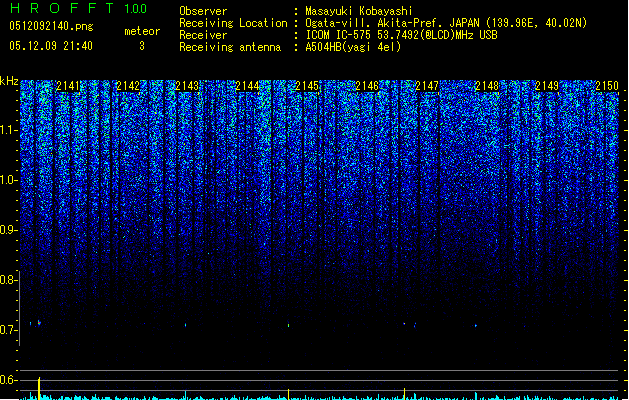The image size is (629, 400).
Task: Select the file name 0512092140.png
Action: [x=51, y=26]
